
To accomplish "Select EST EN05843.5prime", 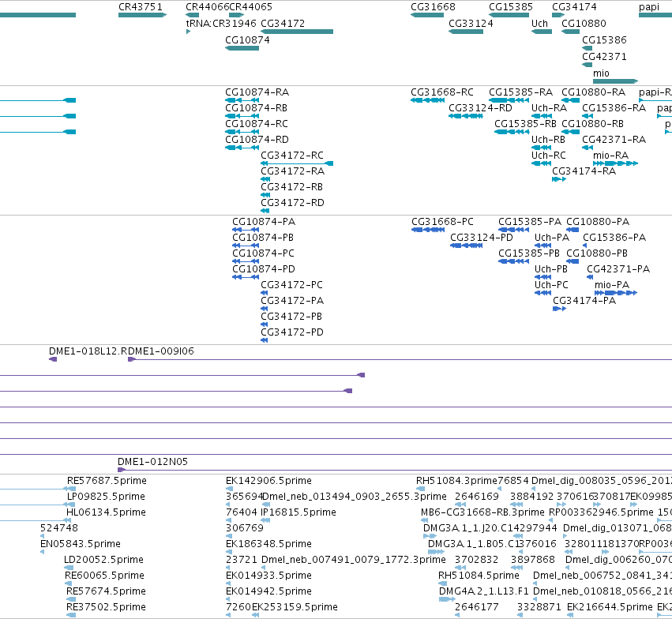I will (x=42, y=552).
